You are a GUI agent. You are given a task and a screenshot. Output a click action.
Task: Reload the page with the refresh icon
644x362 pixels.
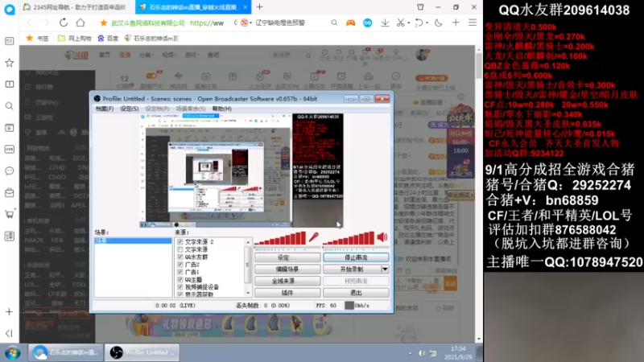[x=64, y=23]
